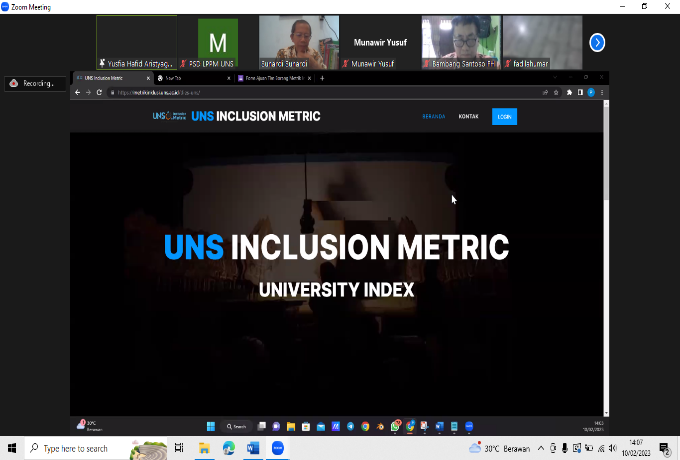Open the 30°C Berawan weather widget

499,448
